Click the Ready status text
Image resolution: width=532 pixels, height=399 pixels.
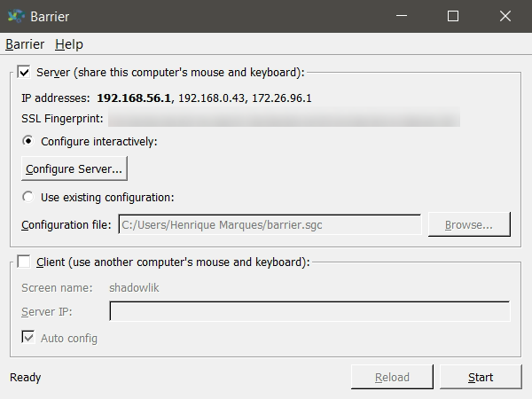click(x=26, y=378)
